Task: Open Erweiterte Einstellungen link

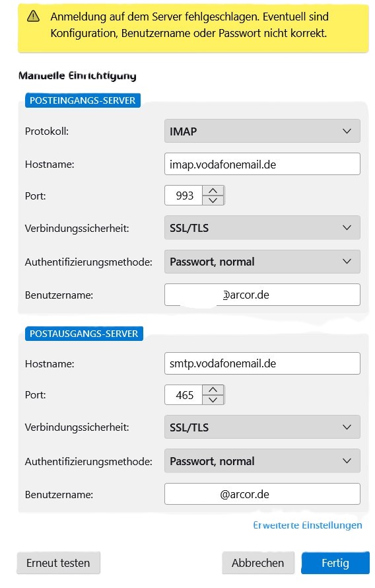Action: (x=308, y=525)
